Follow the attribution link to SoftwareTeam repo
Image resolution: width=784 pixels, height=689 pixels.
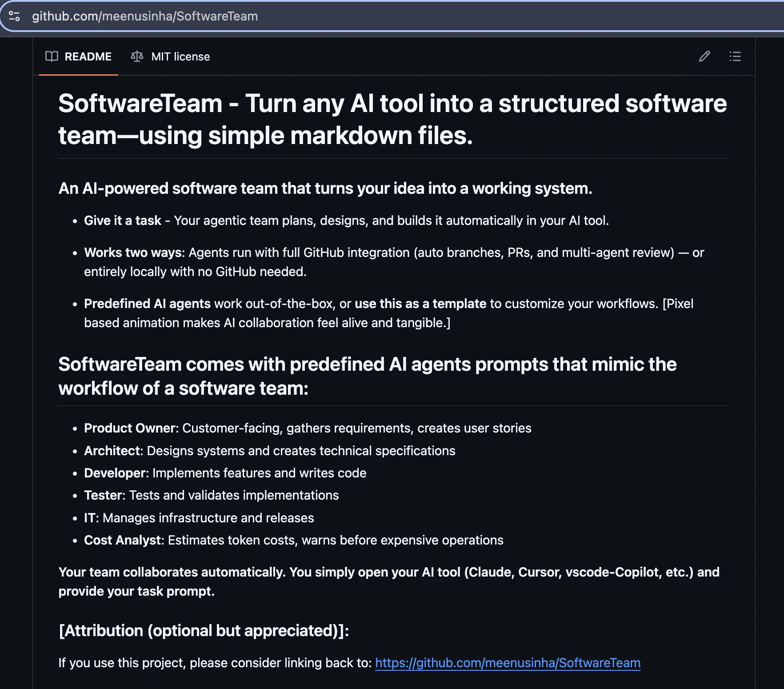(x=507, y=662)
